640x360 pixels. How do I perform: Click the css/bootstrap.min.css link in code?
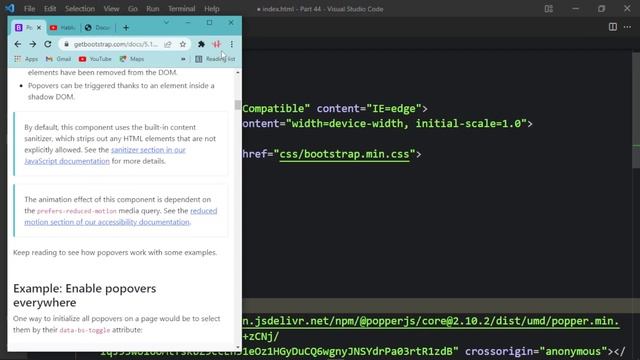(x=344, y=154)
